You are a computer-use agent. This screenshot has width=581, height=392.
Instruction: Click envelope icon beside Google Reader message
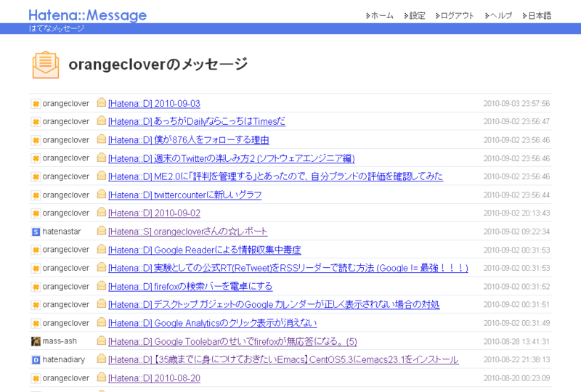pyautogui.click(x=102, y=248)
